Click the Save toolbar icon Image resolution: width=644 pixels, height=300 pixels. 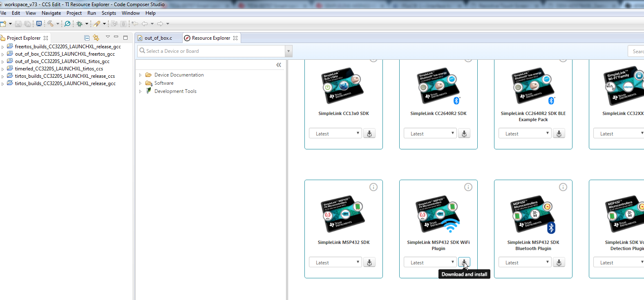(18, 24)
